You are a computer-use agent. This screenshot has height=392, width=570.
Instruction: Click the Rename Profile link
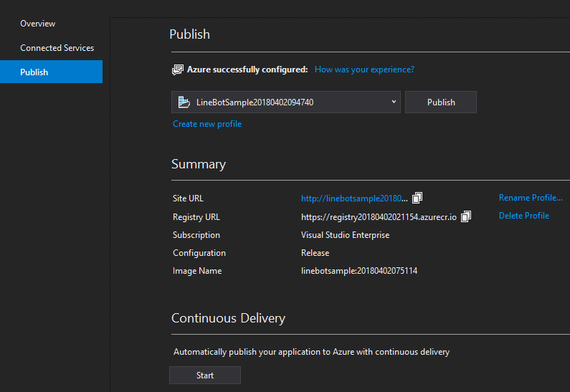tap(531, 198)
